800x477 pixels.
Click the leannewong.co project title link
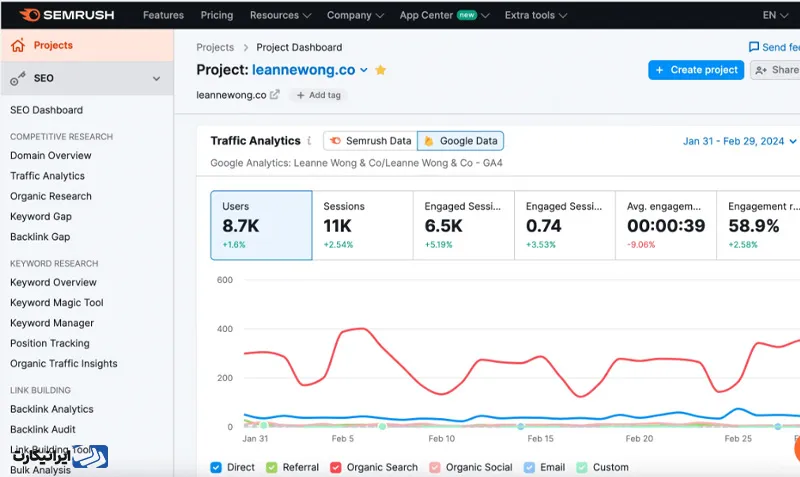[x=304, y=70]
